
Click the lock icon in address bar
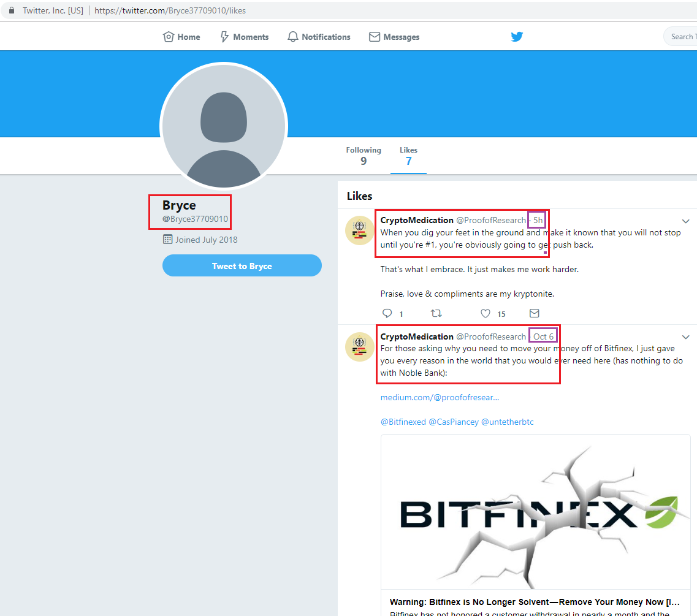(12, 10)
